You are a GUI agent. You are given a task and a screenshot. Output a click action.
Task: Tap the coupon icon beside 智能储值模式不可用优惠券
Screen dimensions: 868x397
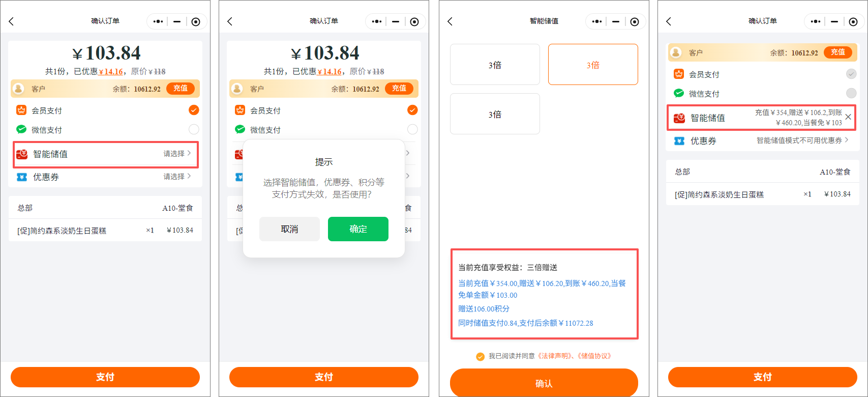point(679,141)
